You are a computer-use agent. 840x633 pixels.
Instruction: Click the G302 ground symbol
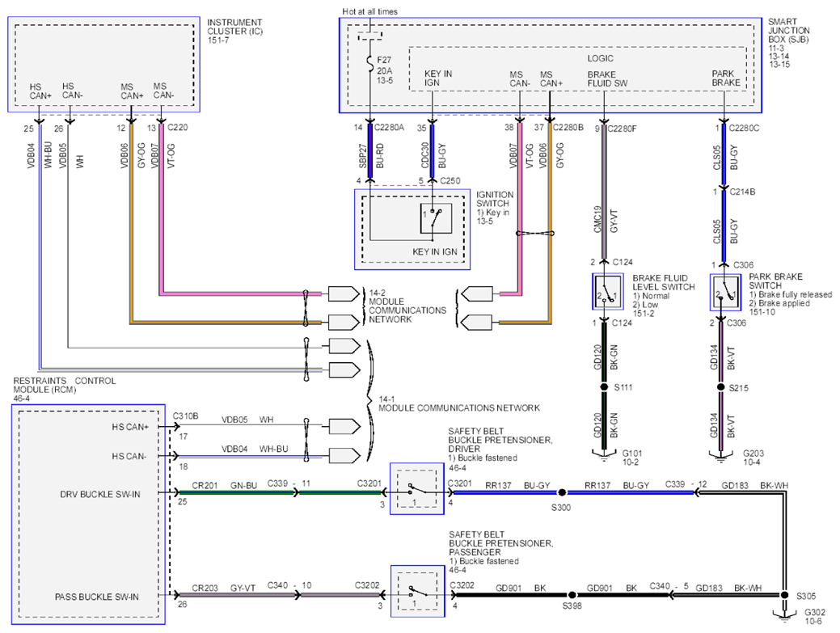(784, 615)
